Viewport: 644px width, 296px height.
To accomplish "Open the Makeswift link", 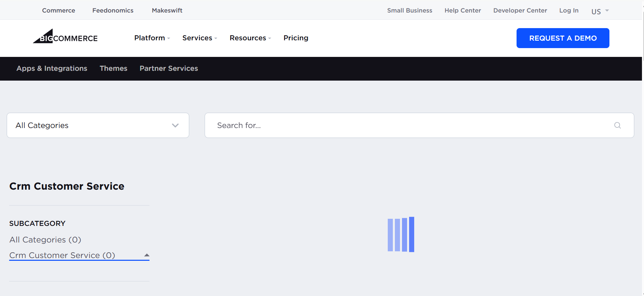I will 167,10.
